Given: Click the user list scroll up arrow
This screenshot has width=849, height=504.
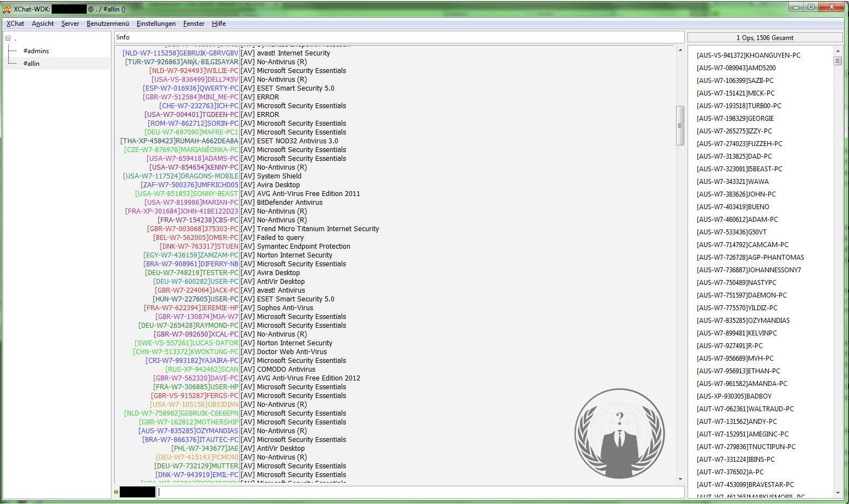Looking at the screenshot, I should click(x=837, y=51).
